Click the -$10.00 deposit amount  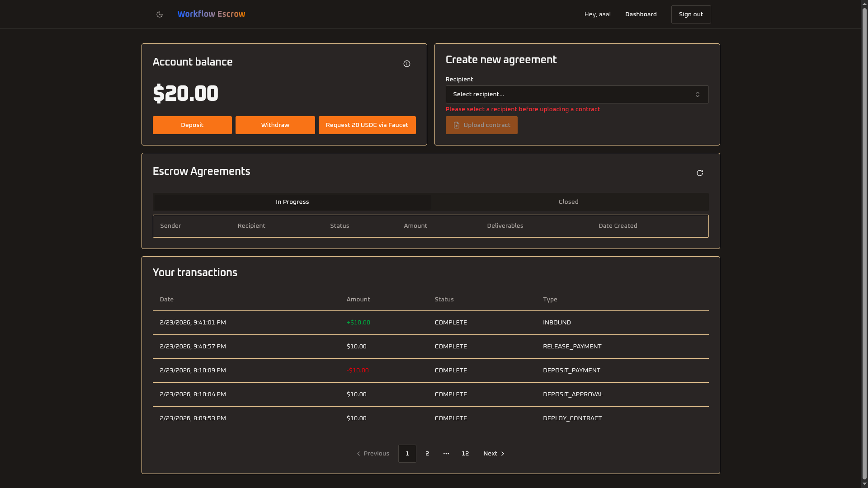coord(358,371)
